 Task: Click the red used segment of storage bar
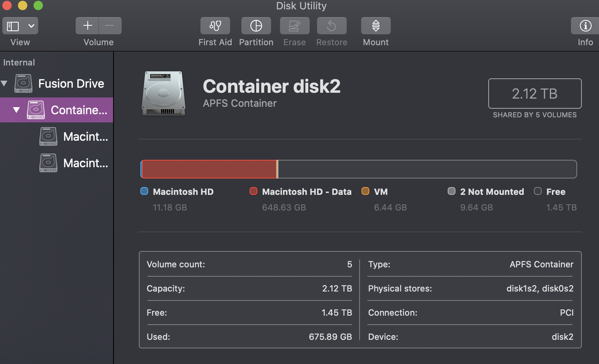(209, 169)
